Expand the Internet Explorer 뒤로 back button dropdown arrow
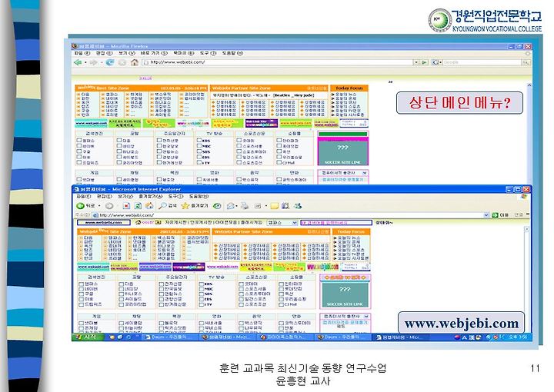Screen dimensions: 554x392 point(99,206)
